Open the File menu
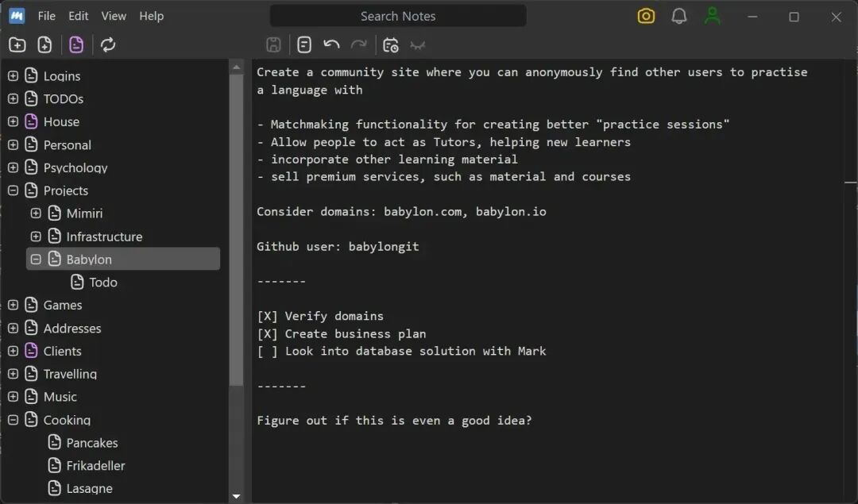 click(47, 16)
